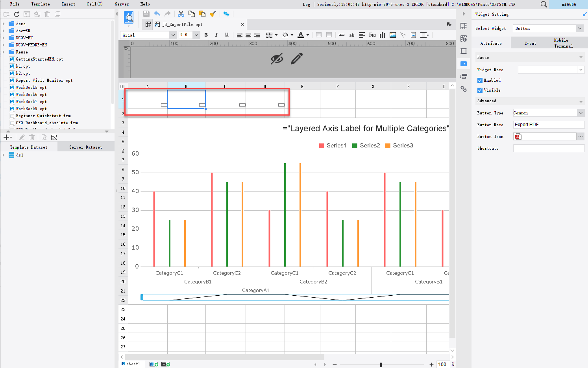Click the insert image icon in toolbar
The width and height of the screenshot is (588, 368).
pyautogui.click(x=393, y=35)
